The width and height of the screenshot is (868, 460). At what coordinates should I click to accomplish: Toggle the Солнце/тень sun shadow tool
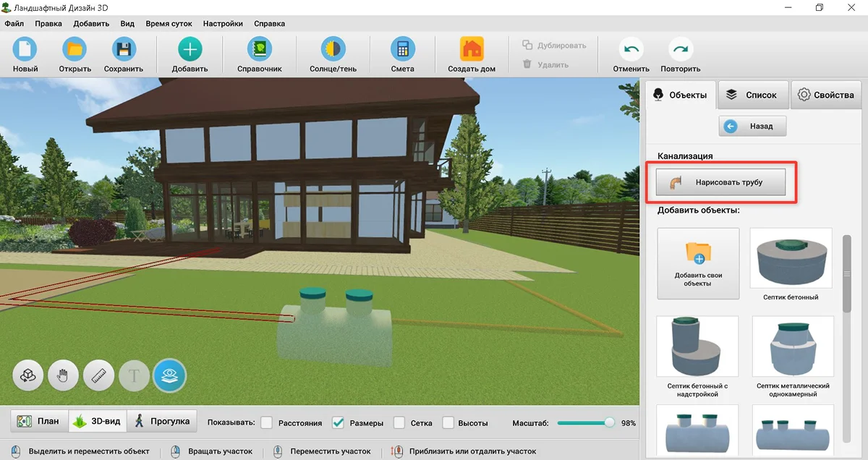(333, 50)
